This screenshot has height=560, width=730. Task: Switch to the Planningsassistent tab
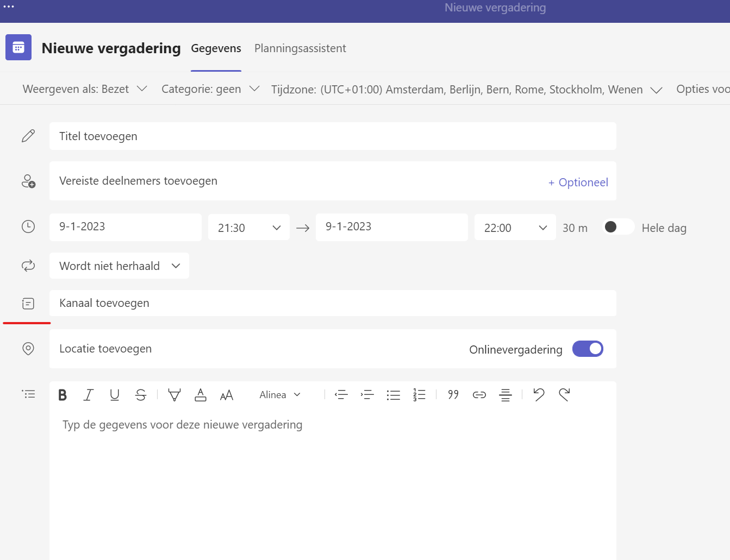[x=300, y=48]
